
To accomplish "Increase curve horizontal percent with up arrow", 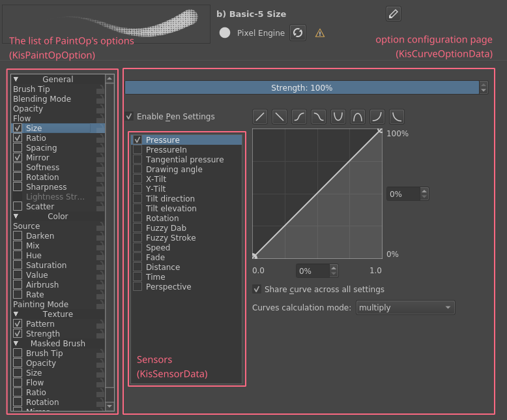I will tap(334, 268).
